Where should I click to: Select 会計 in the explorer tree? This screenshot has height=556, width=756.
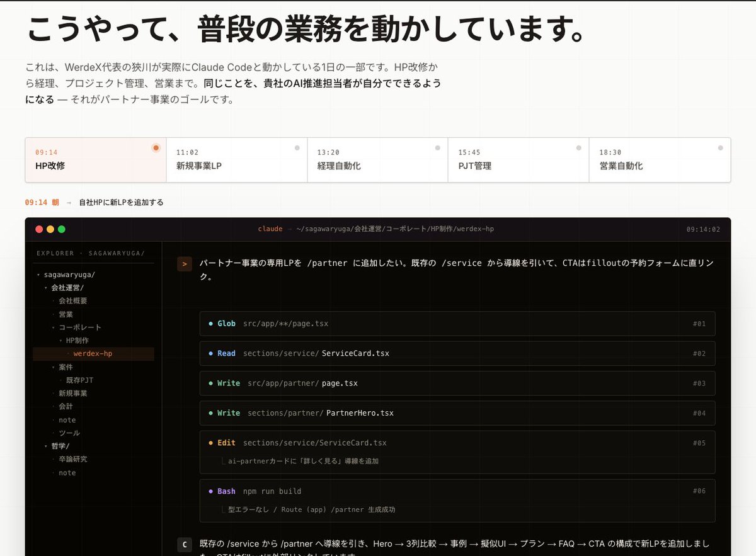coord(66,407)
